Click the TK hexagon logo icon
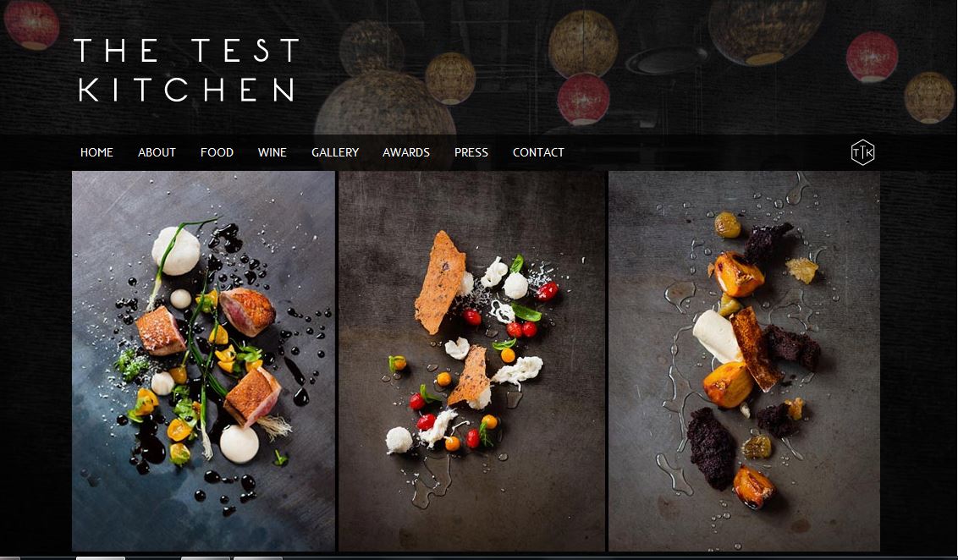The height and width of the screenshot is (560, 958). coord(862,152)
